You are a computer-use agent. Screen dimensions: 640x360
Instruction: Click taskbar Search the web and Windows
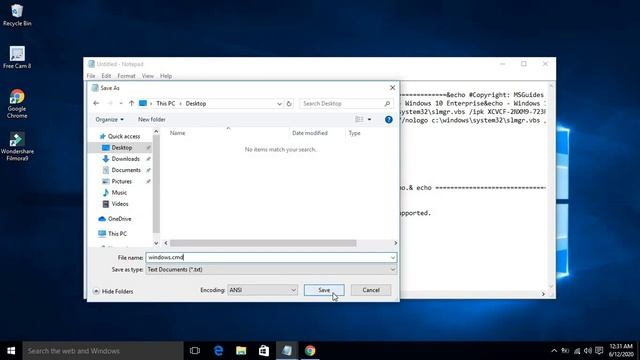click(103, 351)
